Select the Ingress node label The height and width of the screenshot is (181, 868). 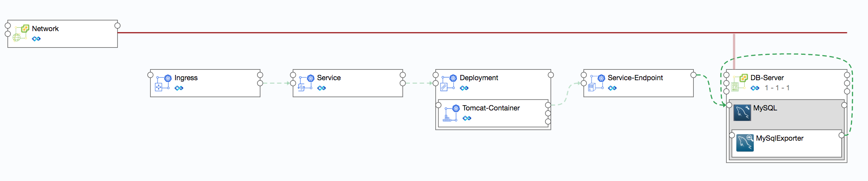coord(186,78)
